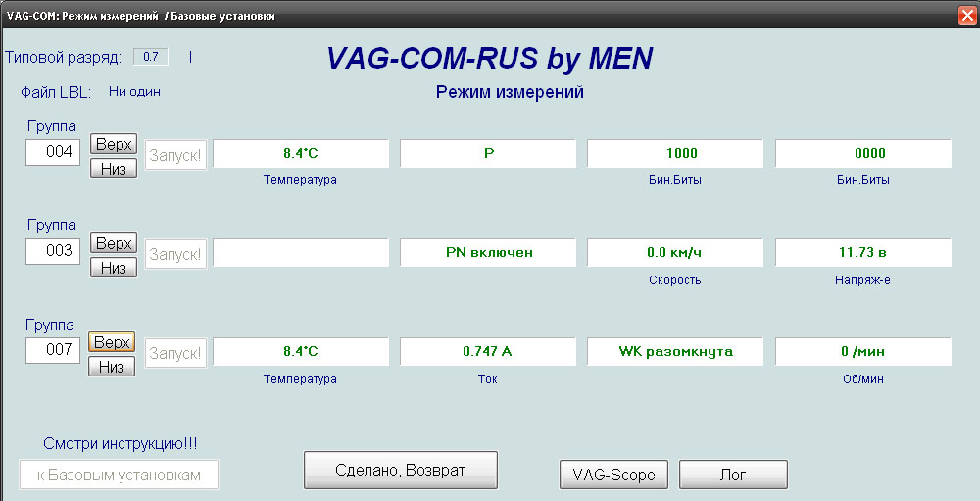Start logging with Лог button

pyautogui.click(x=733, y=475)
